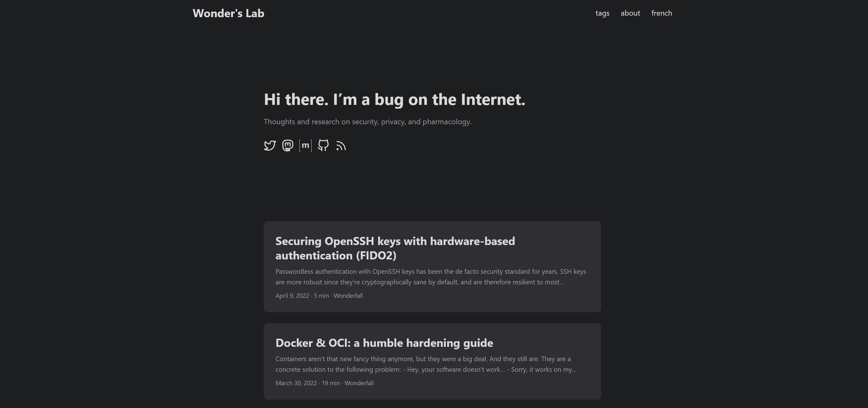This screenshot has width=868, height=408.
Task: Click the March 30, 2022 post metadata
Action: [324, 383]
